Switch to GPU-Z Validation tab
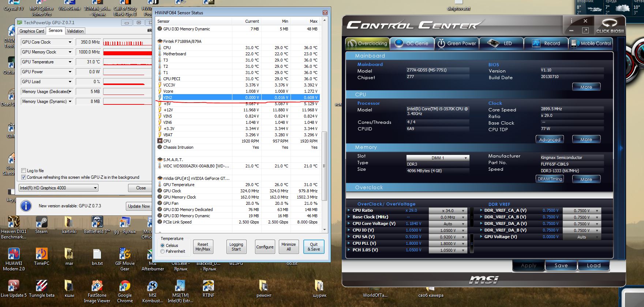The height and width of the screenshot is (307, 644). [75, 31]
